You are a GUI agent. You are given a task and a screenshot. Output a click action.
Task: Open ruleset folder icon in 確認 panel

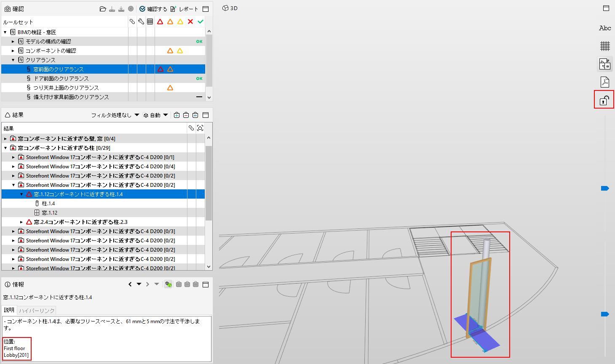tap(103, 9)
